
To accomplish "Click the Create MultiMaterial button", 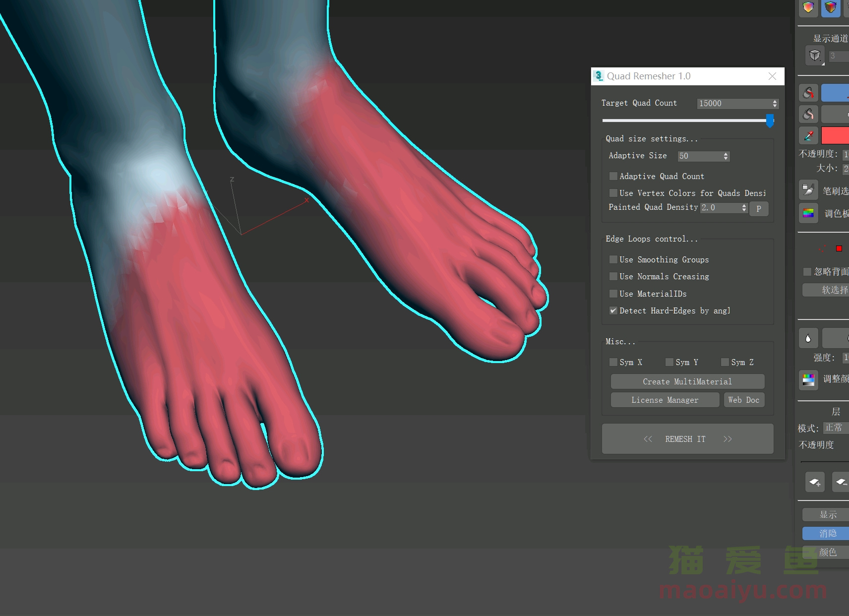I will click(x=687, y=381).
